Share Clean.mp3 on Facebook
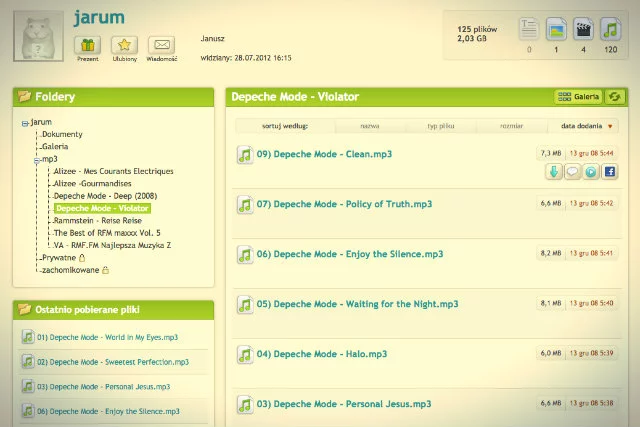 [x=609, y=172]
